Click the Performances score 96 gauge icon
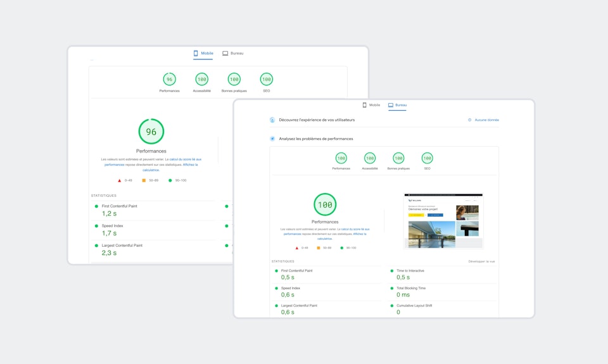This screenshot has height=364, width=608. click(169, 79)
